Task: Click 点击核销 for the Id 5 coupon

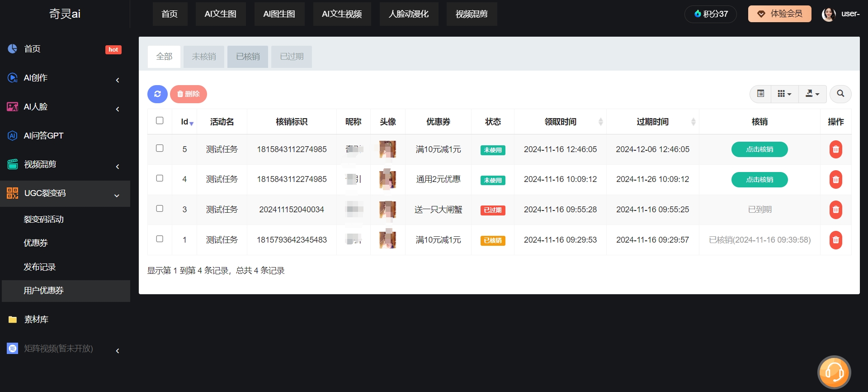Action: coord(759,149)
